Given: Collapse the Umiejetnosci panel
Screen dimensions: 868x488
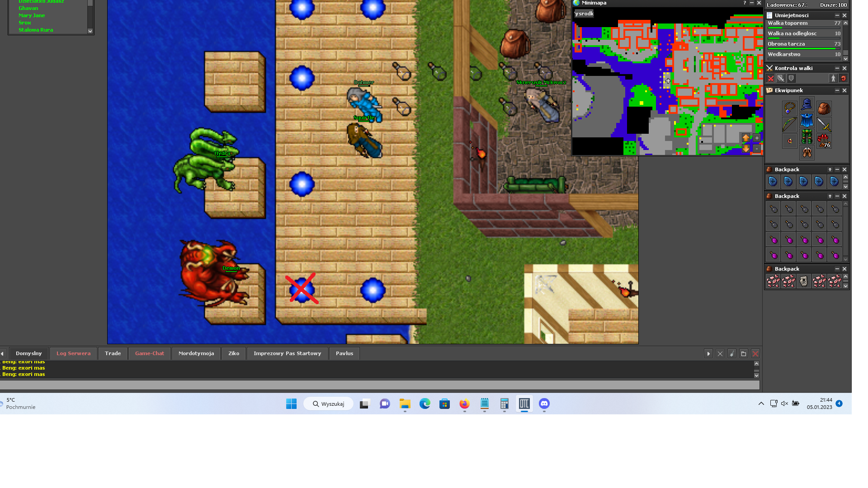Looking at the screenshot, I should pyautogui.click(x=837, y=15).
